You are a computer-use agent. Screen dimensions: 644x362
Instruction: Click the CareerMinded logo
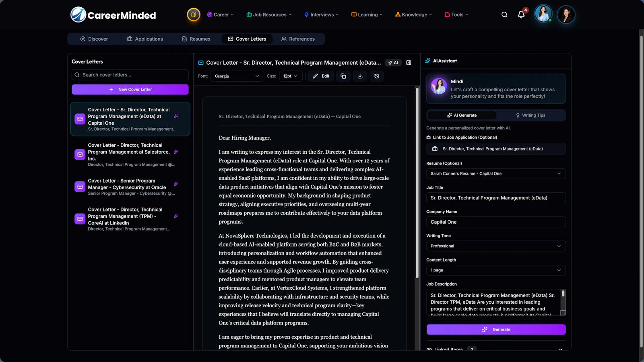click(x=113, y=15)
